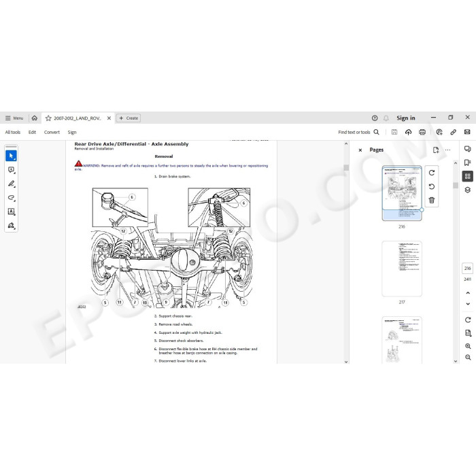Click Pages panel scrollbar up arrow
This screenshot has height=476, width=476.
[456, 163]
